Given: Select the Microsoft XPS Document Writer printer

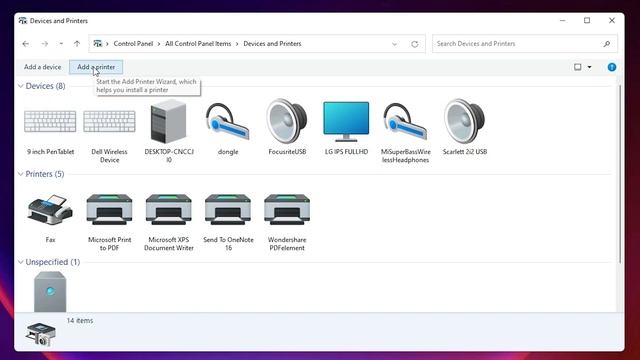Looking at the screenshot, I should (169, 210).
